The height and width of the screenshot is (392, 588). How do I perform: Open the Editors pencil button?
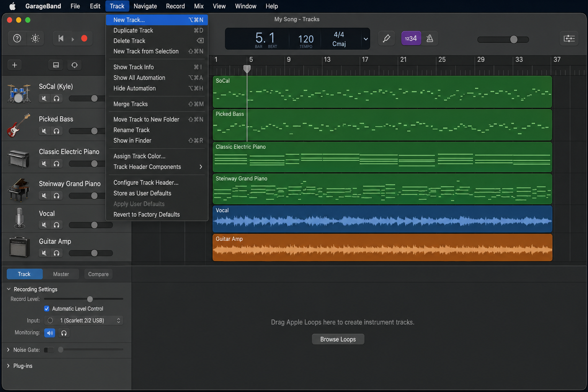[387, 38]
